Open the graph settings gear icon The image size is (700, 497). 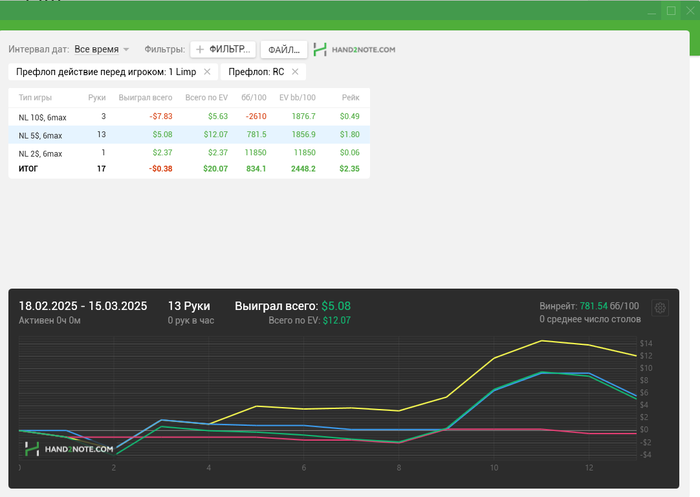[660, 308]
